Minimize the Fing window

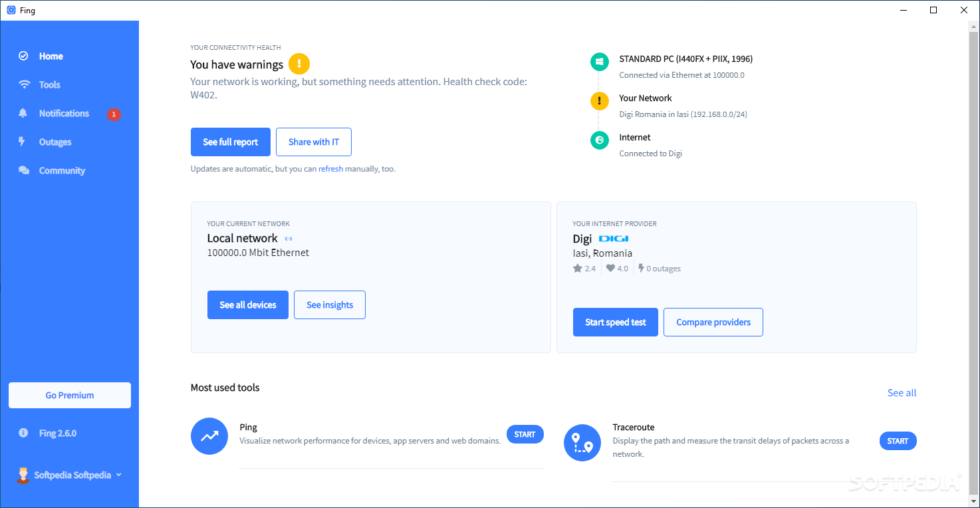(x=903, y=10)
